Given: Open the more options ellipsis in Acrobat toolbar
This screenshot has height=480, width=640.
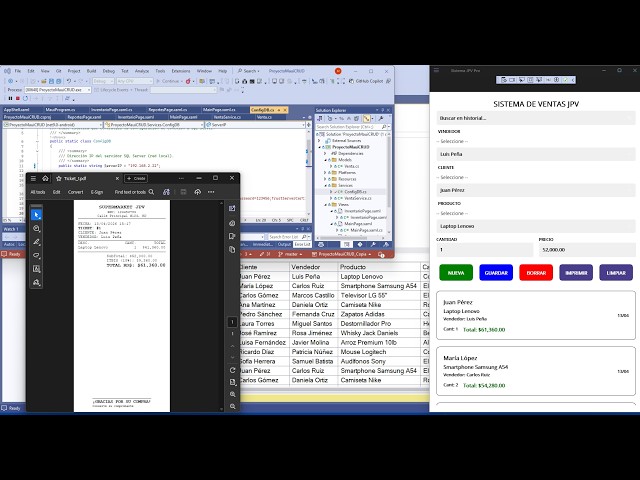Looking at the screenshot, I should pos(211,192).
